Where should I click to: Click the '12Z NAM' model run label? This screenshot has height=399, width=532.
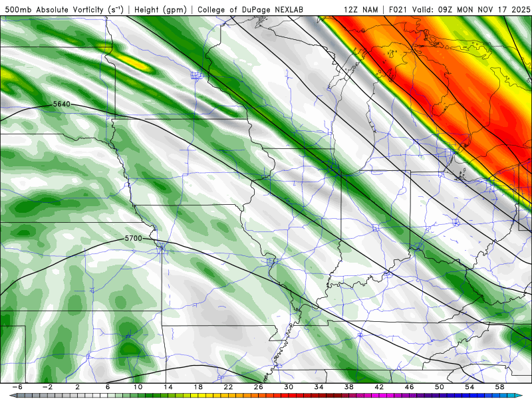361,10
